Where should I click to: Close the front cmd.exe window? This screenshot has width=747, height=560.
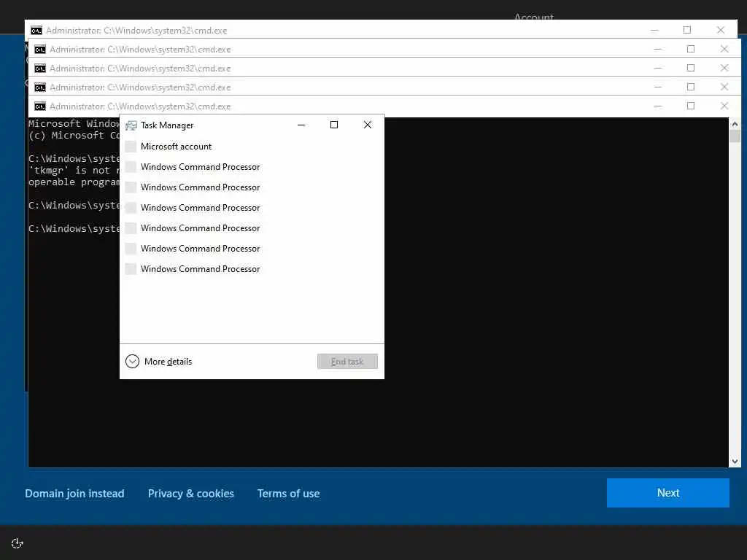724,106
